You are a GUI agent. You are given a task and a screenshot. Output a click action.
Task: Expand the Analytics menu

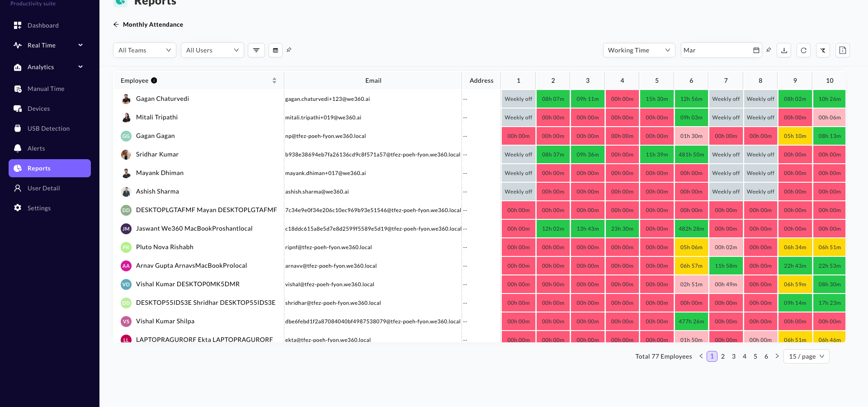pos(50,67)
